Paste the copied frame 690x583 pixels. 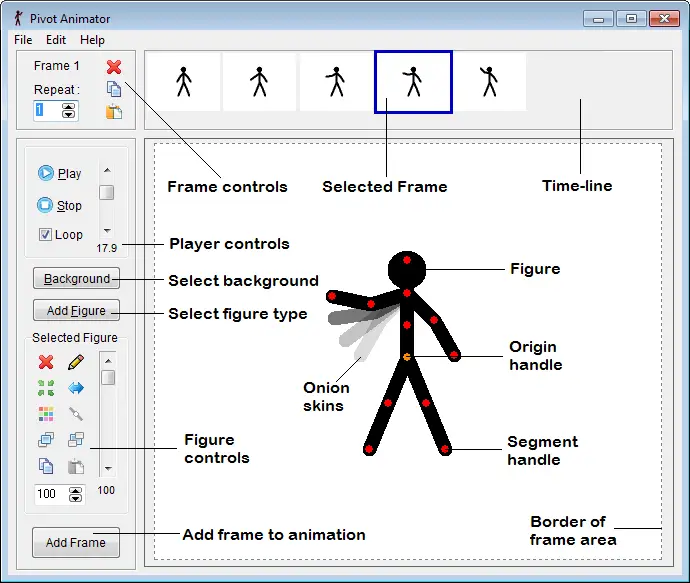click(x=114, y=112)
